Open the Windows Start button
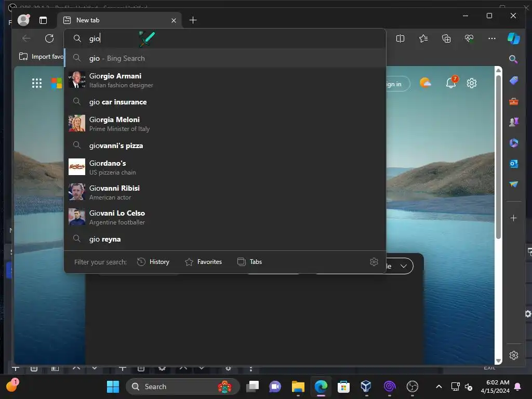Viewport: 532px width, 399px height. click(x=113, y=387)
